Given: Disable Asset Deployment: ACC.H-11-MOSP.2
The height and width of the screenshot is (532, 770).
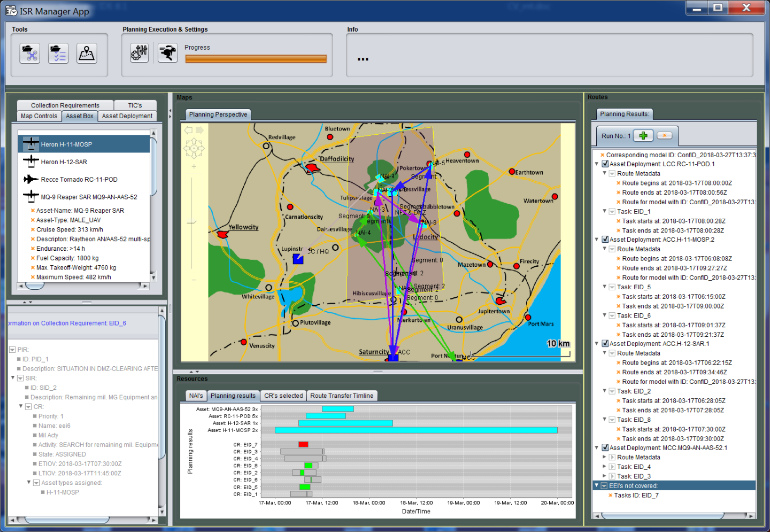Looking at the screenshot, I should 605,240.
